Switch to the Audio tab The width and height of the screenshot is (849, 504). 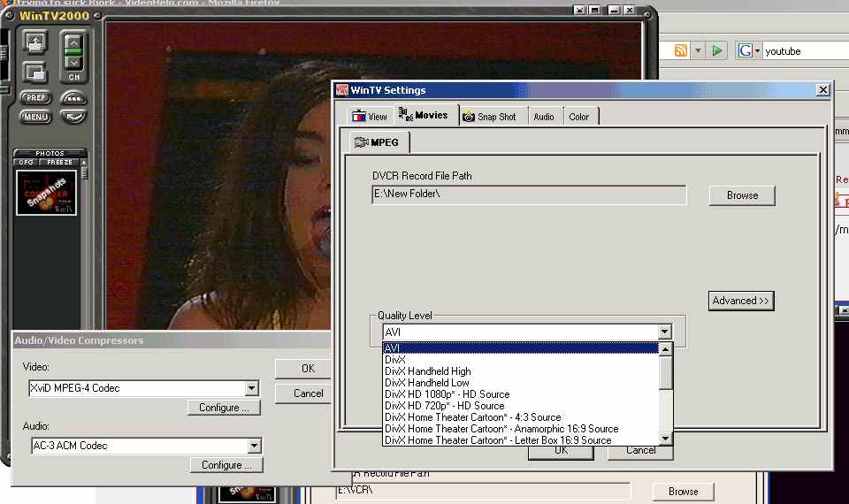tap(544, 117)
